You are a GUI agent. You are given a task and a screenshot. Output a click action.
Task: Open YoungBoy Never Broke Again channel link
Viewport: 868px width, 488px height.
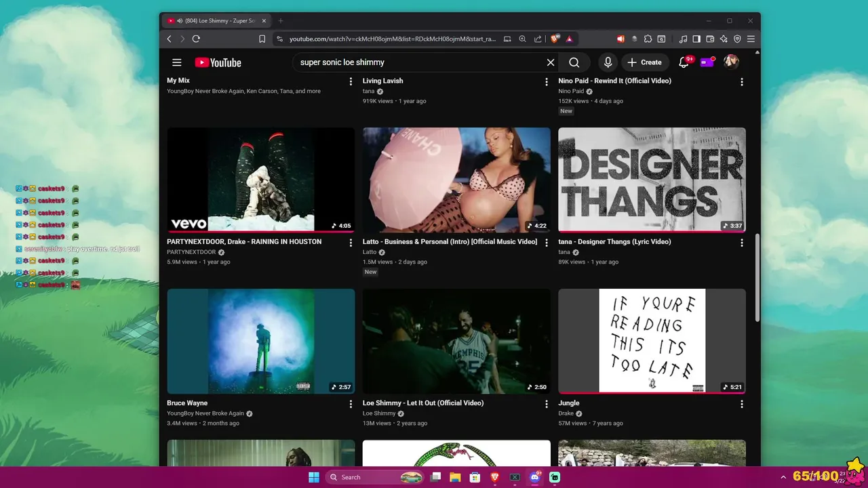click(205, 413)
